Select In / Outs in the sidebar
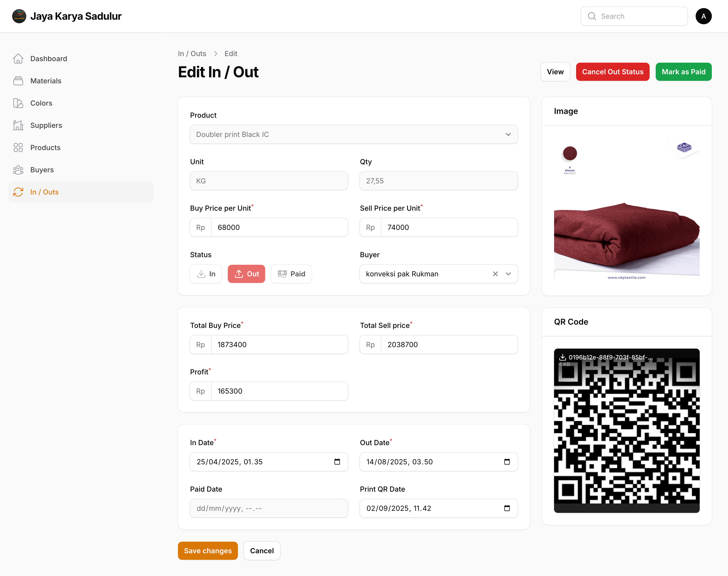This screenshot has height=576, width=728. tap(44, 192)
